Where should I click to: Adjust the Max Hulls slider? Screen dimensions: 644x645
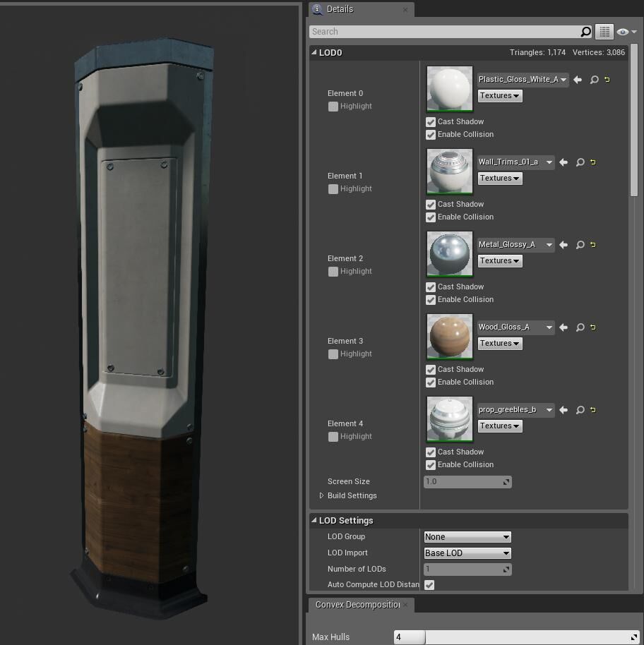(515, 637)
